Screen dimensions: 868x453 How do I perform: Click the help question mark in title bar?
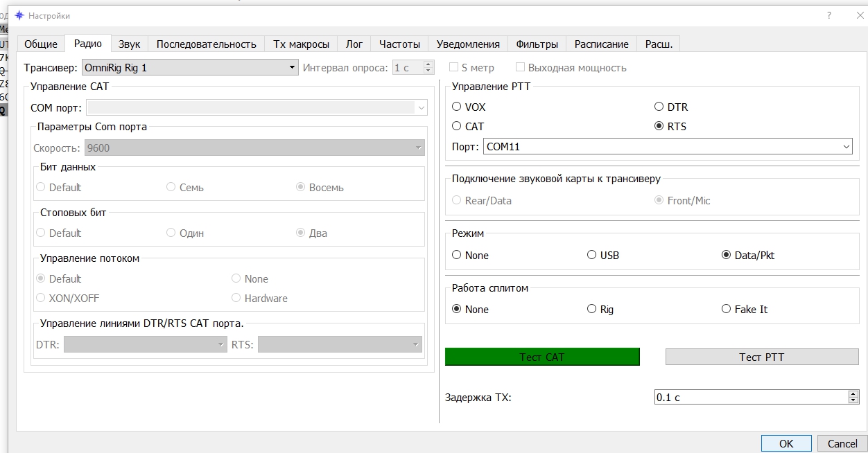tap(829, 15)
